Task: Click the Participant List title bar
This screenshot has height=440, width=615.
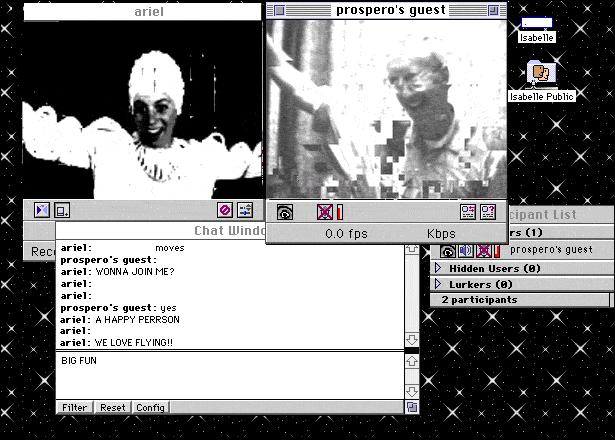Action: coord(561,215)
